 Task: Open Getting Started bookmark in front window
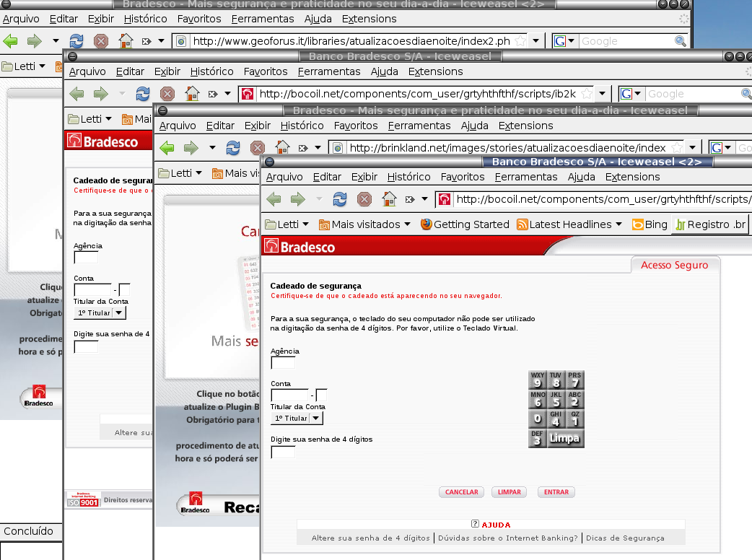pyautogui.click(x=465, y=224)
